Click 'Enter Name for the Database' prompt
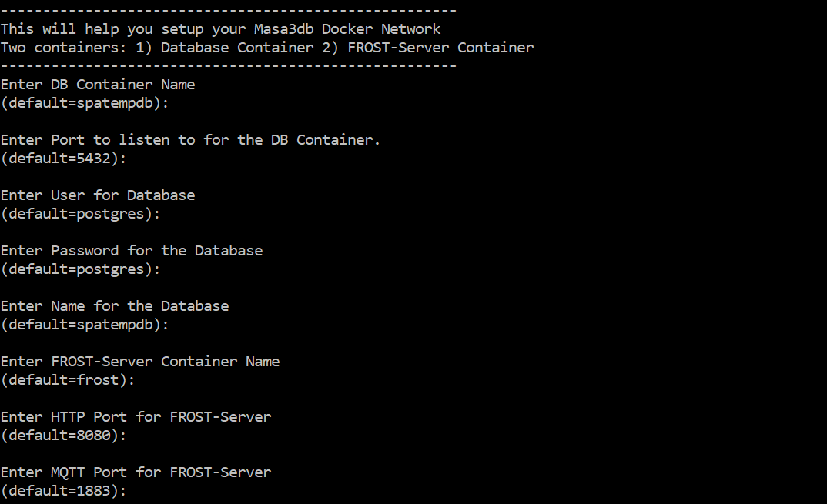Image resolution: width=827 pixels, height=504 pixels. [115, 306]
